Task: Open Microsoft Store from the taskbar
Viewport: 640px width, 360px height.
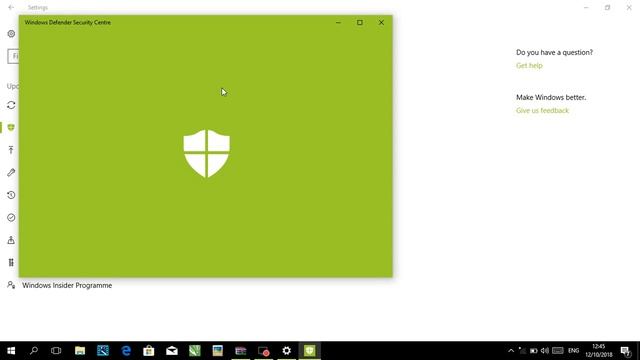Action: pos(149,351)
